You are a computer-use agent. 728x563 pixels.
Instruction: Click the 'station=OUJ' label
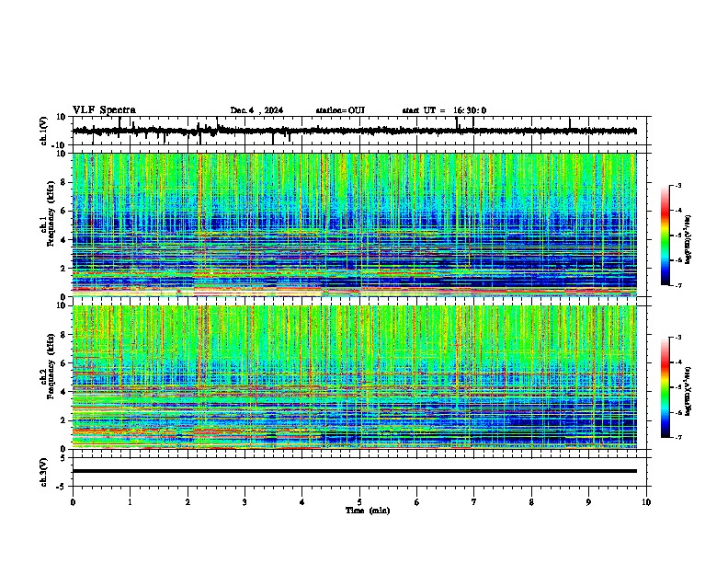click(x=340, y=110)
